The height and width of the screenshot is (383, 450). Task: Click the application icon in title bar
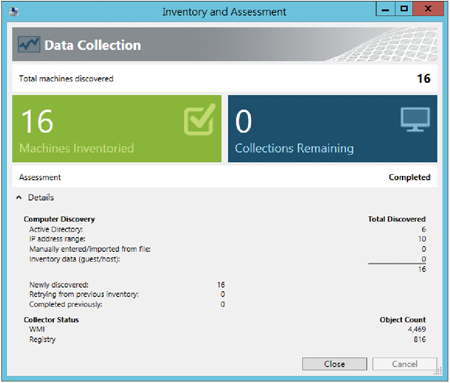click(14, 12)
